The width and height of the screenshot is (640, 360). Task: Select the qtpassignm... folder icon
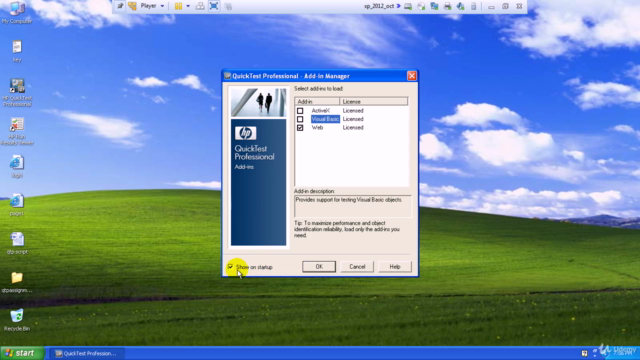coord(17,282)
